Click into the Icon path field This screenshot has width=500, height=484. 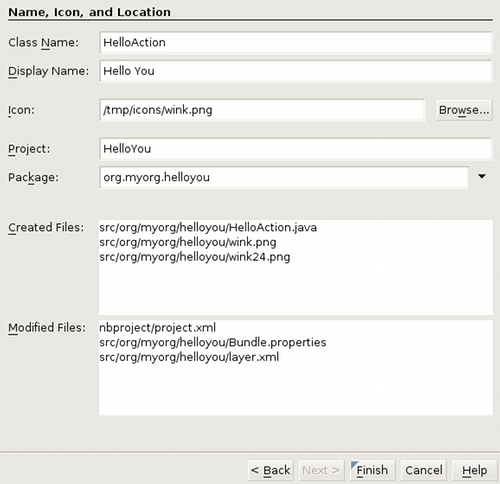[262, 110]
